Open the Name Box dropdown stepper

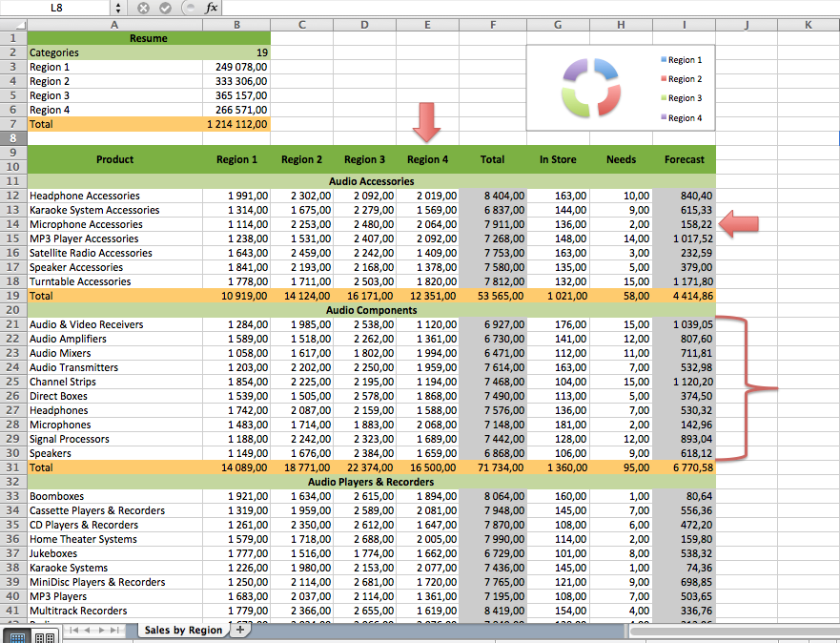(x=117, y=8)
